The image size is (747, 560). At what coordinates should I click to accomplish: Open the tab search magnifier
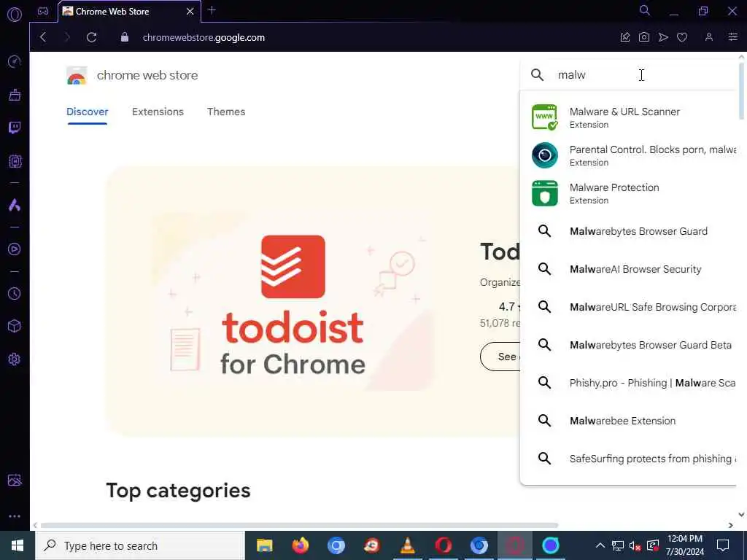[x=645, y=10]
